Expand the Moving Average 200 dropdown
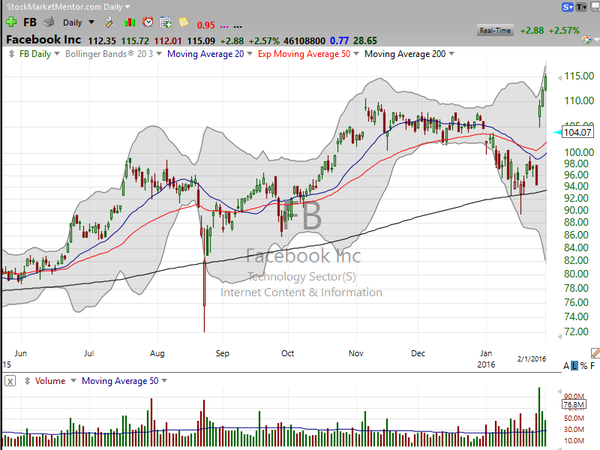600x450 pixels. [x=451, y=54]
